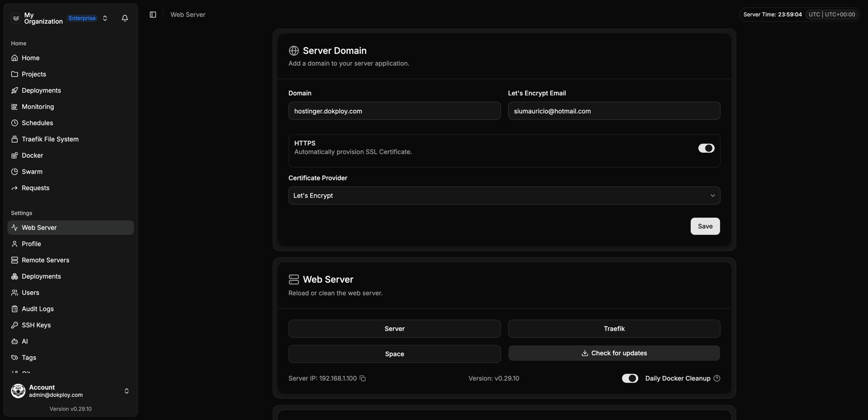Screen dimensions: 868x420
Task: Copy server IP address icon
Action: point(363,378)
